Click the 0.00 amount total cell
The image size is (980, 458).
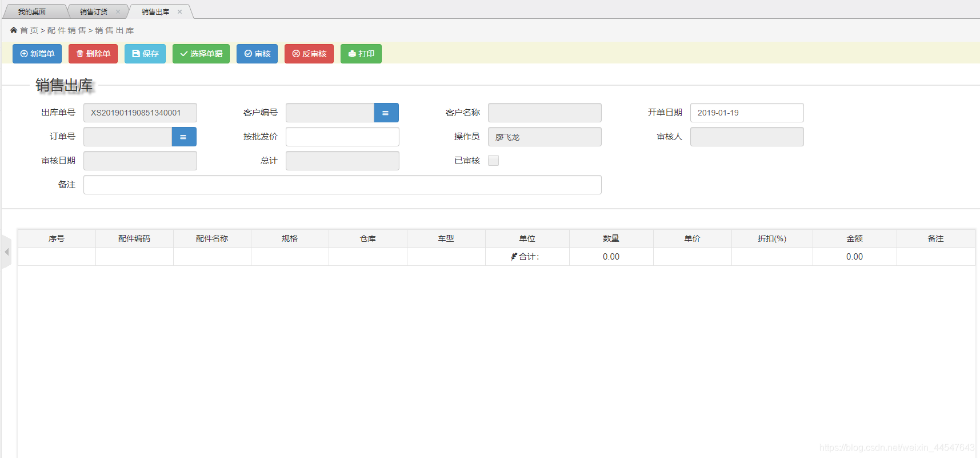click(x=855, y=257)
